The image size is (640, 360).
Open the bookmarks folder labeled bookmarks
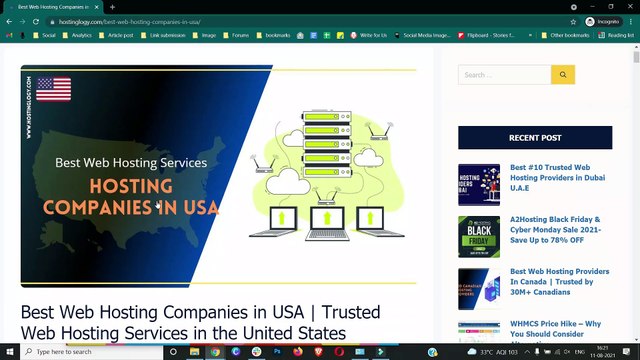coord(273,36)
